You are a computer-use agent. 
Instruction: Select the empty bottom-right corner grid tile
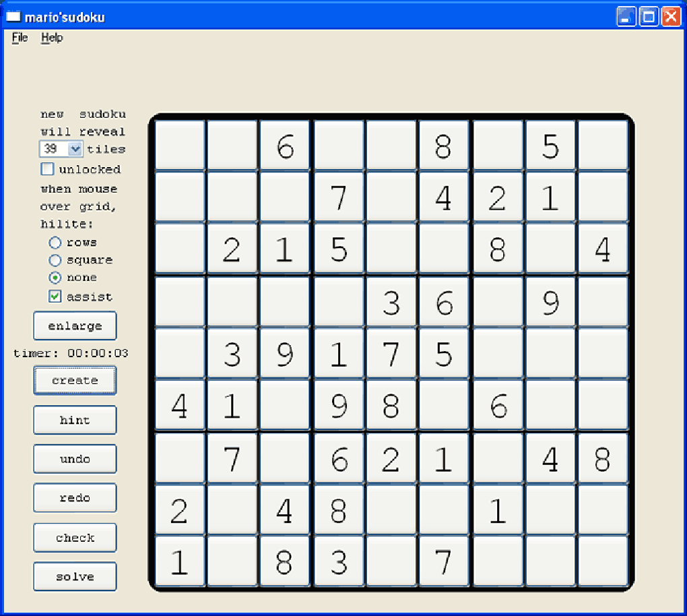tap(603, 561)
